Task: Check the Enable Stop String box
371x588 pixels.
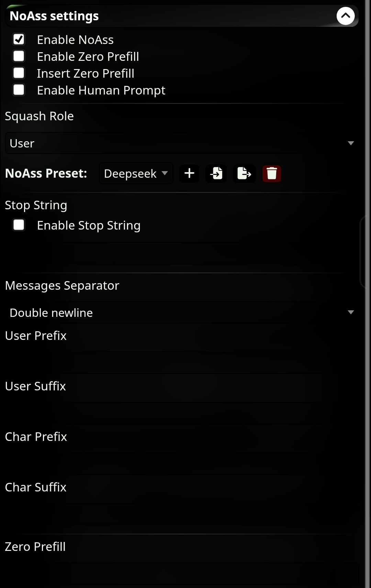Action: [x=19, y=225]
